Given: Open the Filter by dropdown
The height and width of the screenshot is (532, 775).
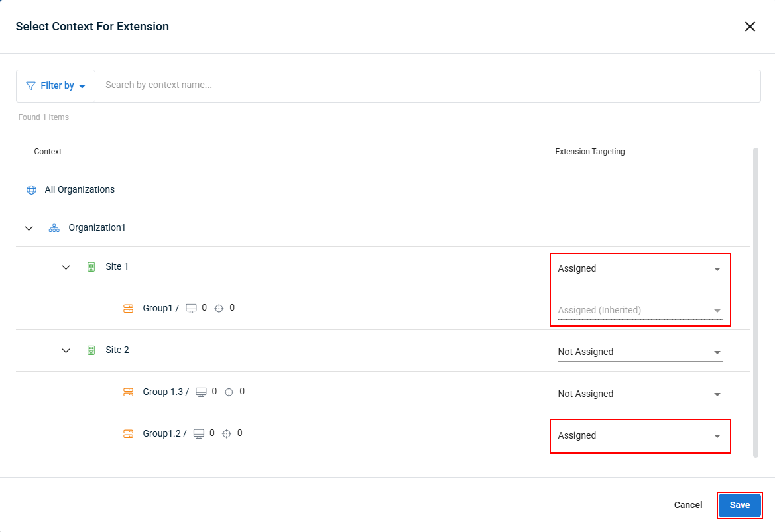Looking at the screenshot, I should (56, 86).
